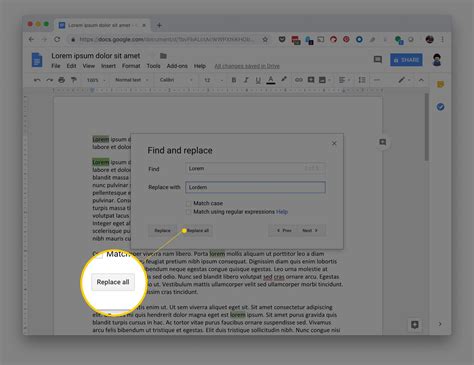
Task: Open the Add-ons menu
Action: click(177, 66)
